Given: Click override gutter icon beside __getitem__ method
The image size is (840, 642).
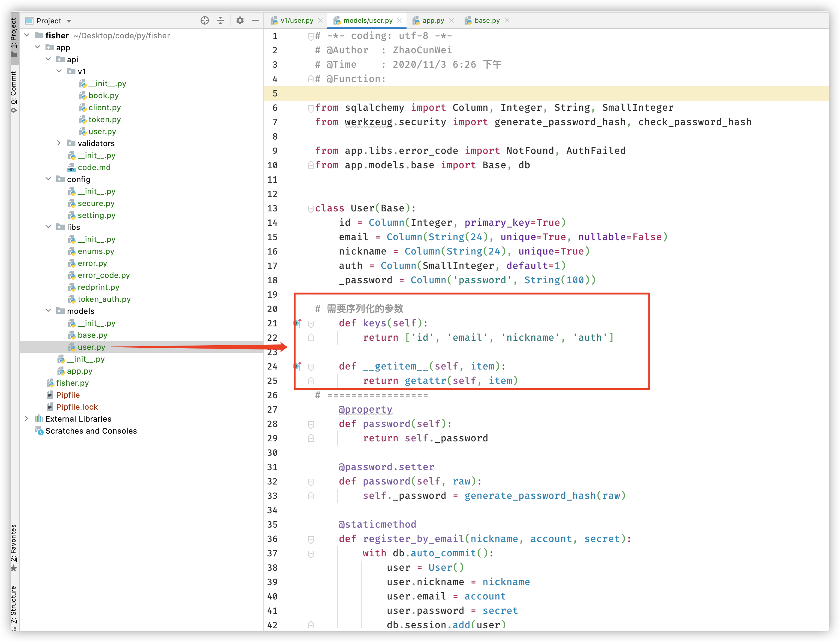Looking at the screenshot, I should pyautogui.click(x=297, y=367).
